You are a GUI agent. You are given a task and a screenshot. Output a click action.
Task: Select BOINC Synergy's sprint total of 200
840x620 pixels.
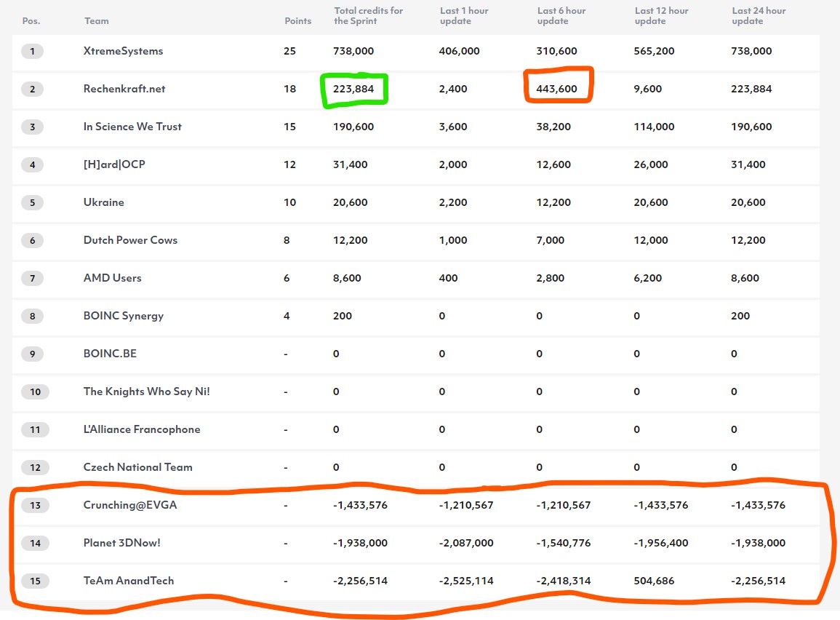click(343, 316)
